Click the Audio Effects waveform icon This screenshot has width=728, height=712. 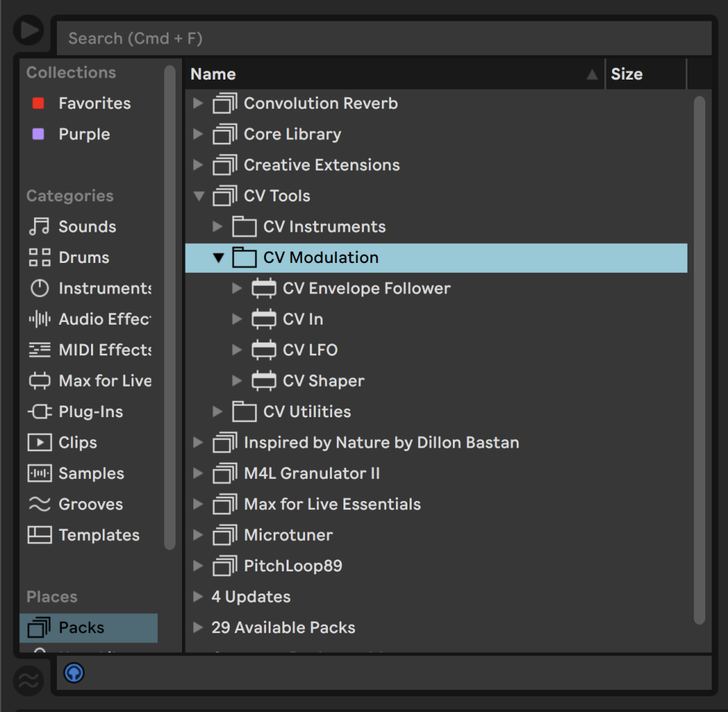coord(39,319)
